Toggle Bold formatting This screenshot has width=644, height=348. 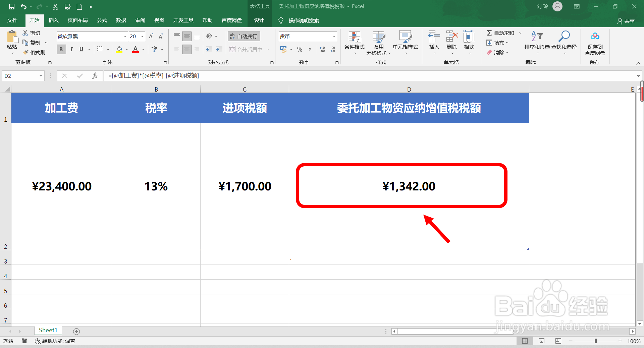pos(61,49)
